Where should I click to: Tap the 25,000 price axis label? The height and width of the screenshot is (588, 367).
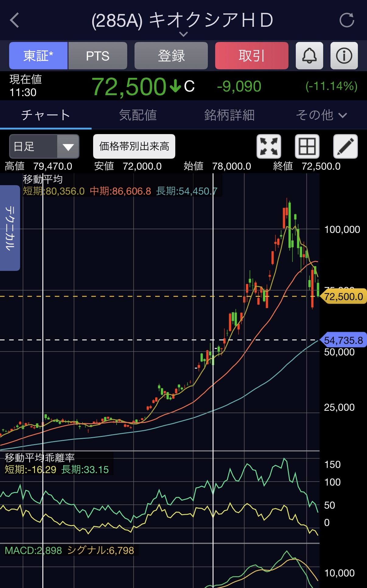coord(339,407)
